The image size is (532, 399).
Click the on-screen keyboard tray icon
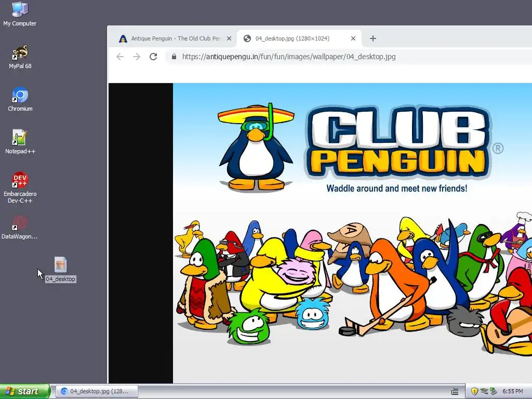[x=455, y=392]
